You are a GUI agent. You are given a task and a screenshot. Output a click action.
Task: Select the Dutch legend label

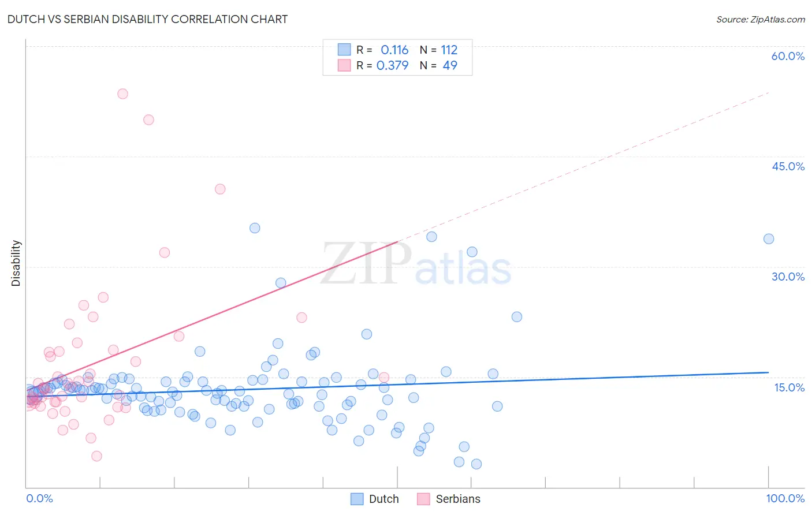[383, 499]
